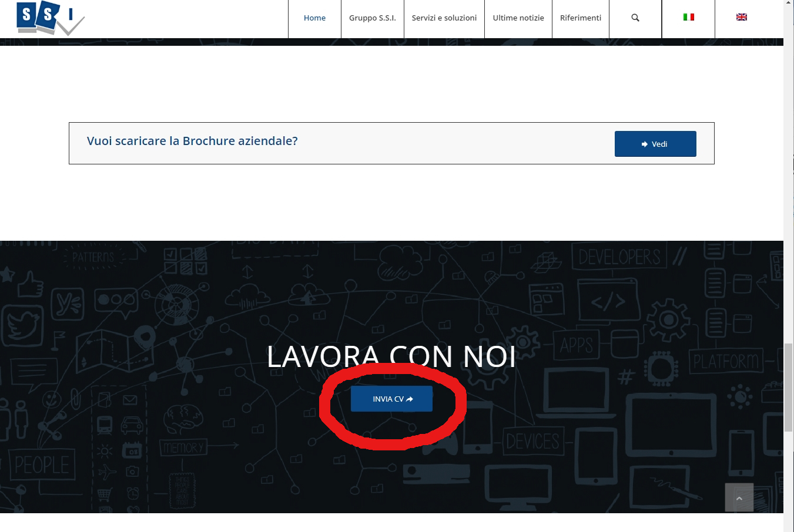Select Ultime notizie in the navigation bar
Viewport: 794px width, 532px height.
pos(518,18)
